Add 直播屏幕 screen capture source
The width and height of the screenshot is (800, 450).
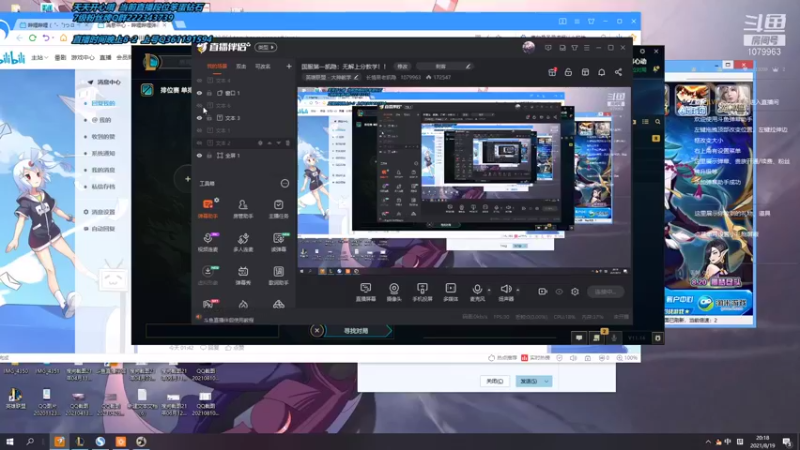pos(365,292)
